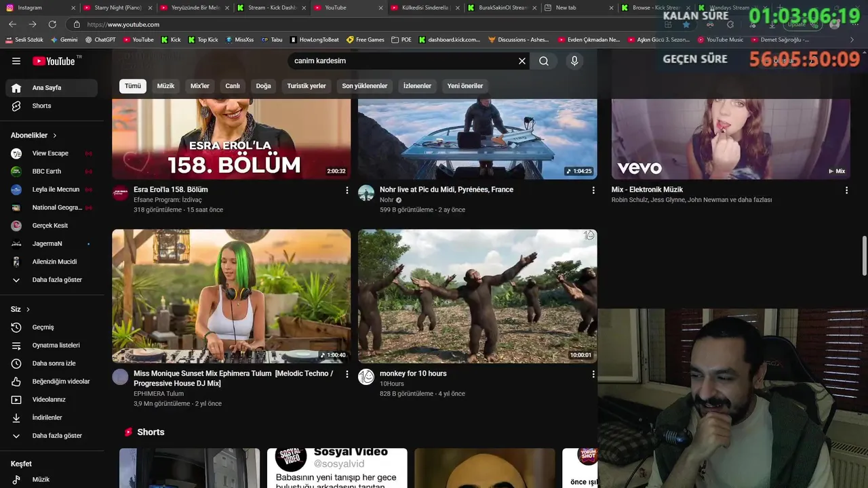This screenshot has height=488, width=868.
Task: Start voice search with the microphone icon
Action: [574, 61]
